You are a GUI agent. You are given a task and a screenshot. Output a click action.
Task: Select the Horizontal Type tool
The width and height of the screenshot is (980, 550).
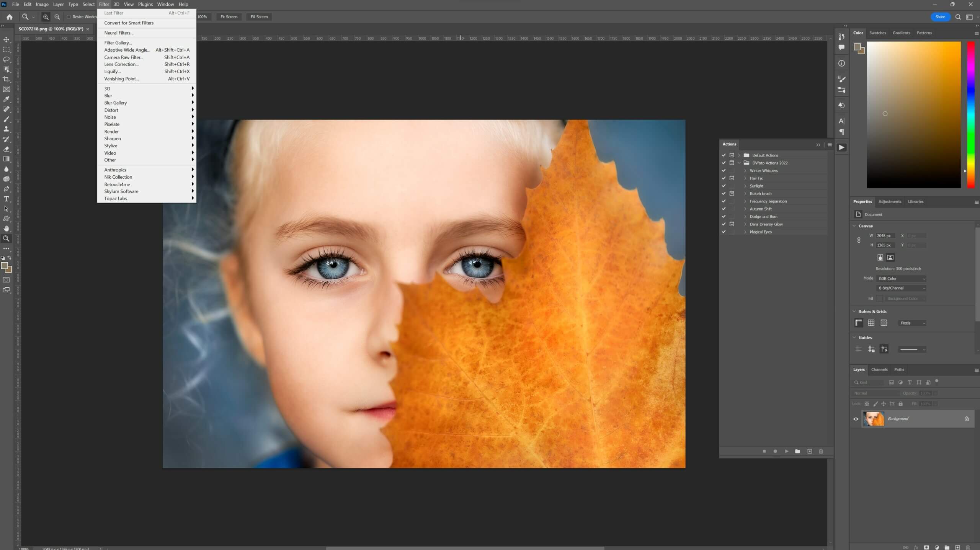pos(7,199)
